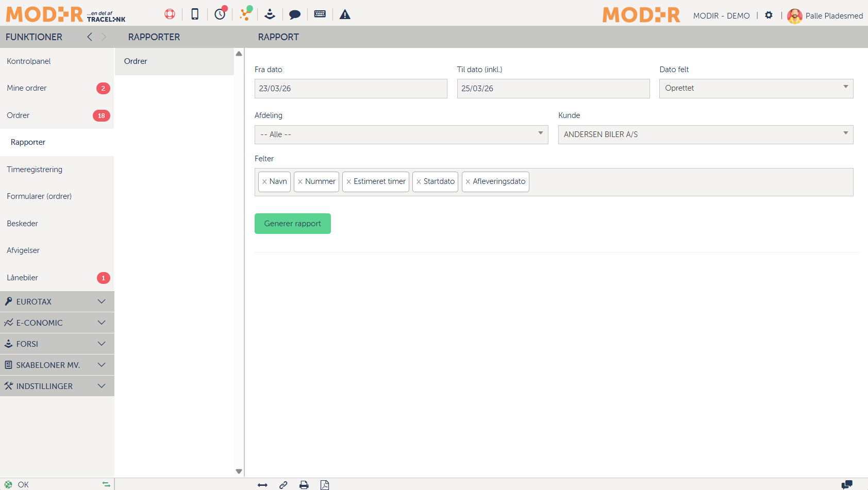
Task: Open the Afdeling dropdown
Action: (401, 134)
